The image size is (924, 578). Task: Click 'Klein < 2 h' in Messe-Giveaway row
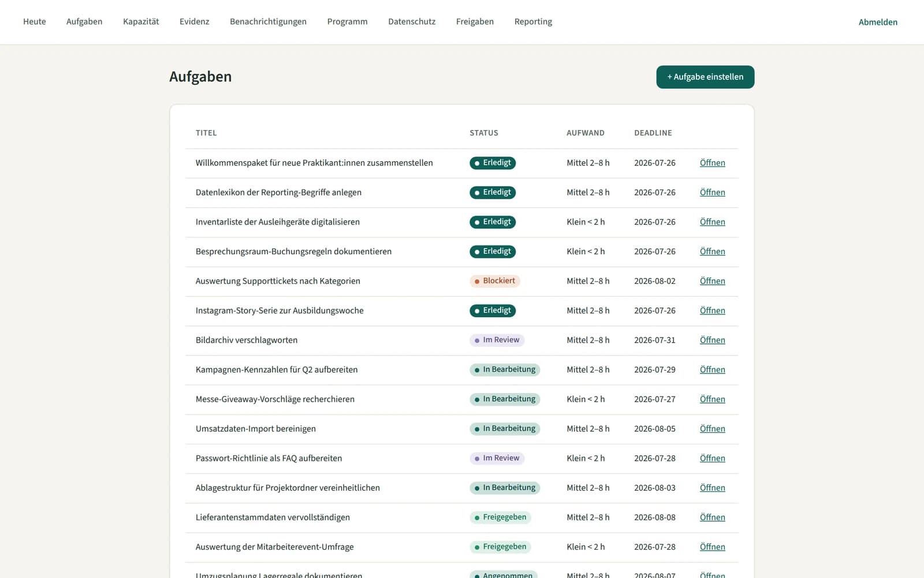pos(586,399)
